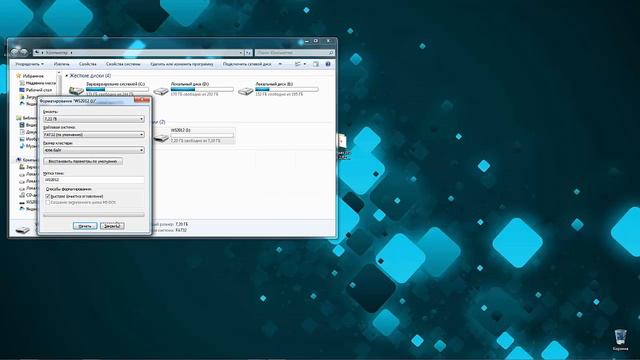Click the Explorer address bar
640x360 pixels.
[139, 53]
